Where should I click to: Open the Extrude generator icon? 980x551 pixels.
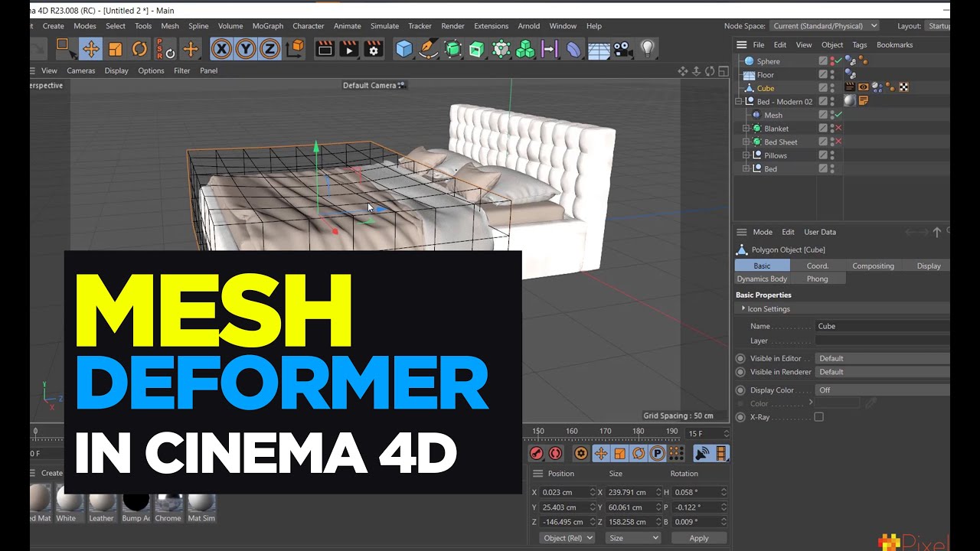(476, 49)
